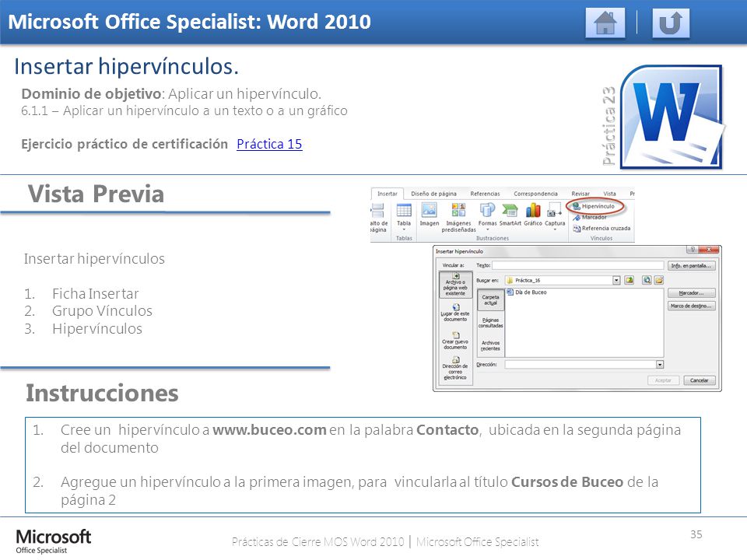
Task: Expand the Captura dropdown arrow
Action: pyautogui.click(x=555, y=229)
